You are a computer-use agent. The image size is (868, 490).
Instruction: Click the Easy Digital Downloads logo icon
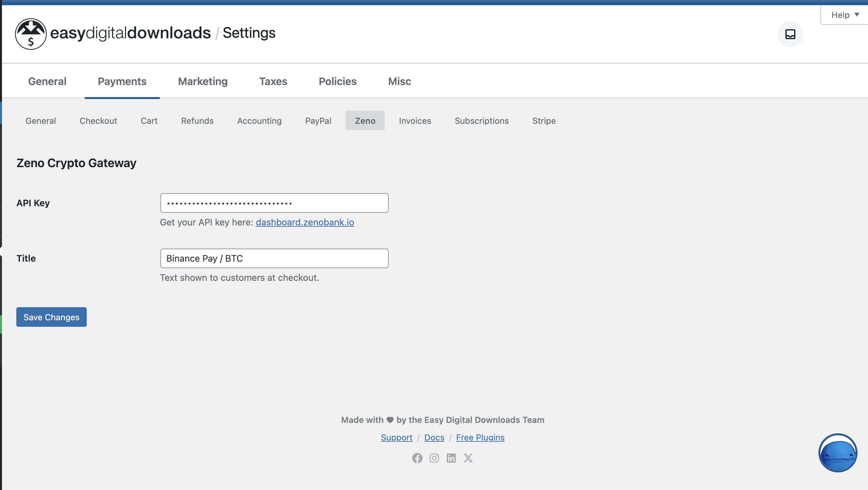(31, 34)
